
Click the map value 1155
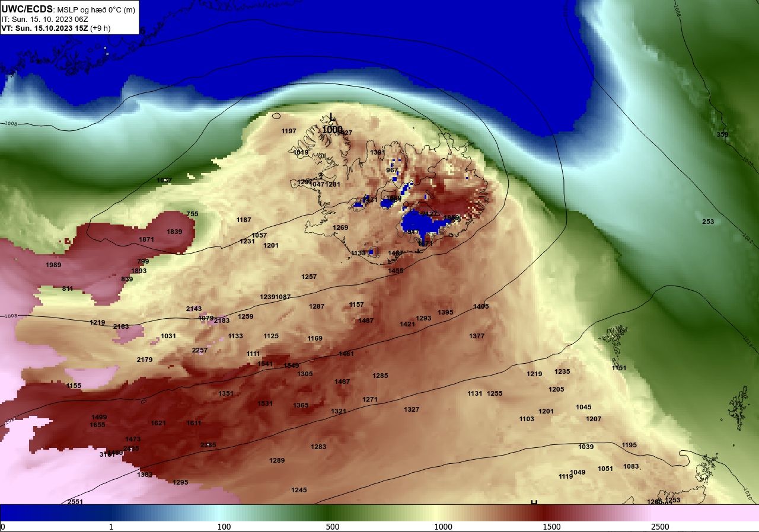point(74,386)
